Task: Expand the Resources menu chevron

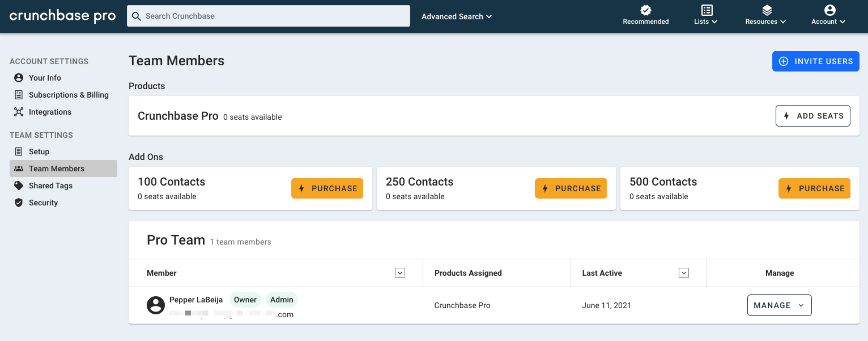Action: tap(783, 22)
